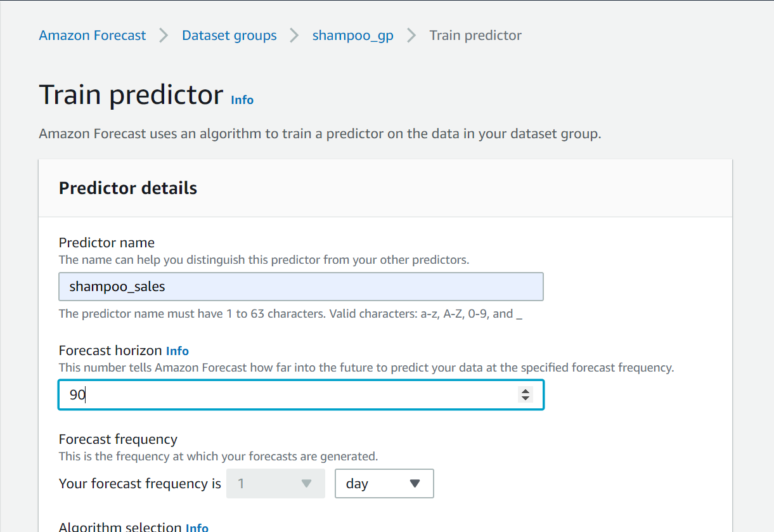Screen dimensions: 774x532
Task: Open Info link for Forecast horizon
Action: pos(177,351)
